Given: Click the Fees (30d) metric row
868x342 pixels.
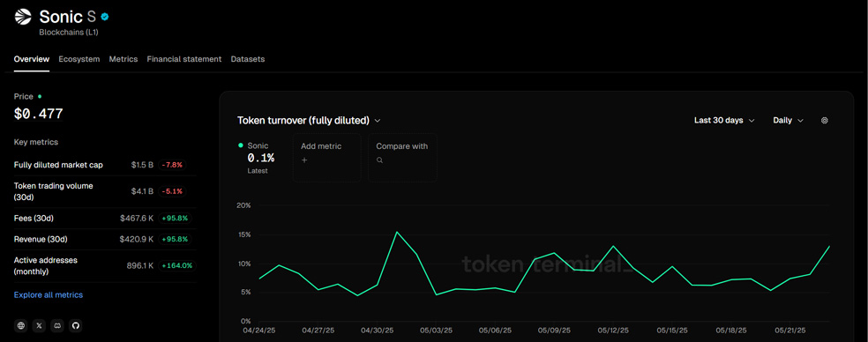Looking at the screenshot, I should click(x=105, y=218).
